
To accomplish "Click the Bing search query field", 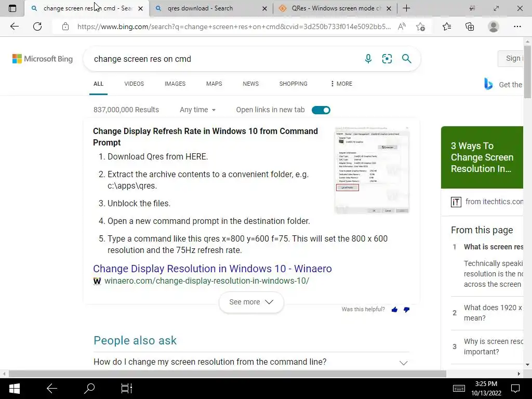I will tap(224, 59).
